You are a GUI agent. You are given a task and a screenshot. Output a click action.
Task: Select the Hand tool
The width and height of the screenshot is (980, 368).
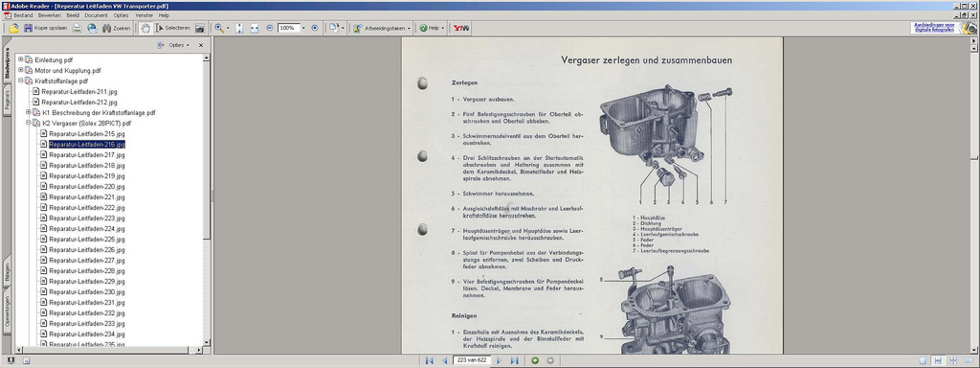(x=145, y=28)
